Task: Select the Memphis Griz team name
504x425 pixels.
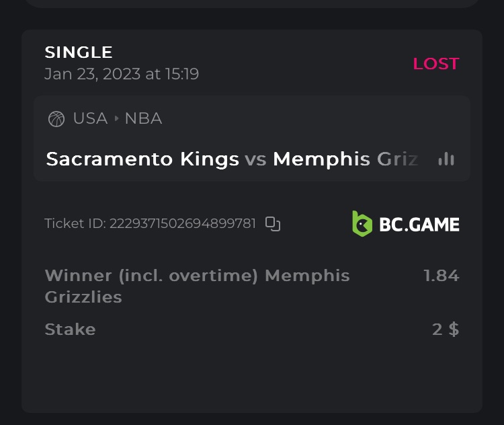Action: pyautogui.click(x=345, y=159)
